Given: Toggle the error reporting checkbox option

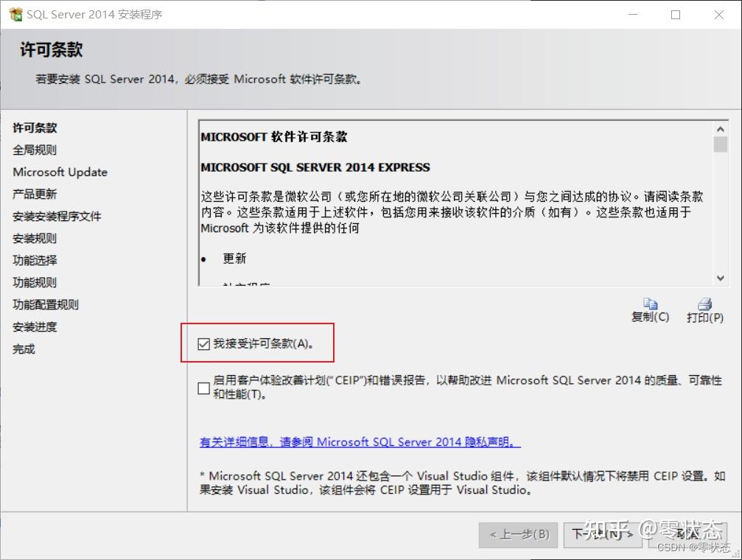Looking at the screenshot, I should click(203, 388).
